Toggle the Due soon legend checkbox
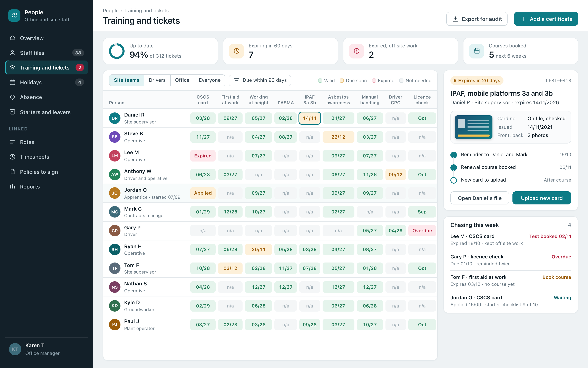 click(x=342, y=81)
